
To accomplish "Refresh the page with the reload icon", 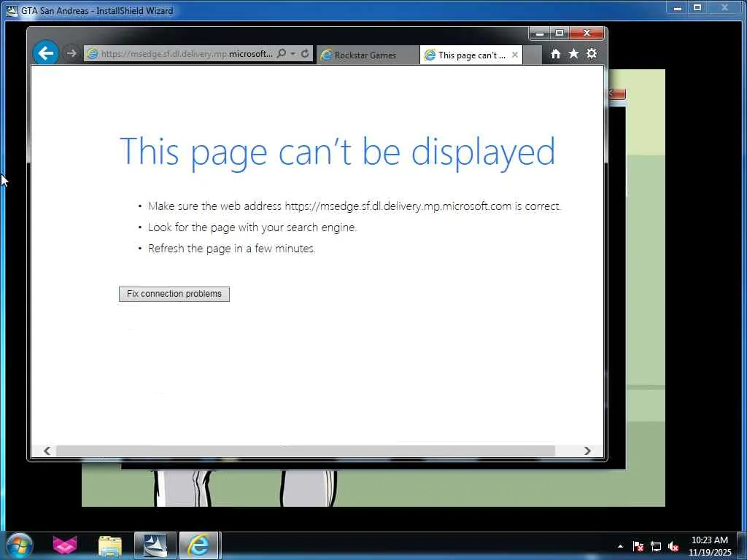I will (305, 53).
